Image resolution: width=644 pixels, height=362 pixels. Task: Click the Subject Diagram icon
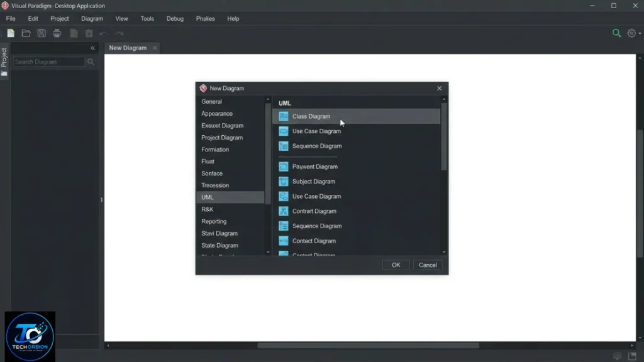click(x=284, y=182)
